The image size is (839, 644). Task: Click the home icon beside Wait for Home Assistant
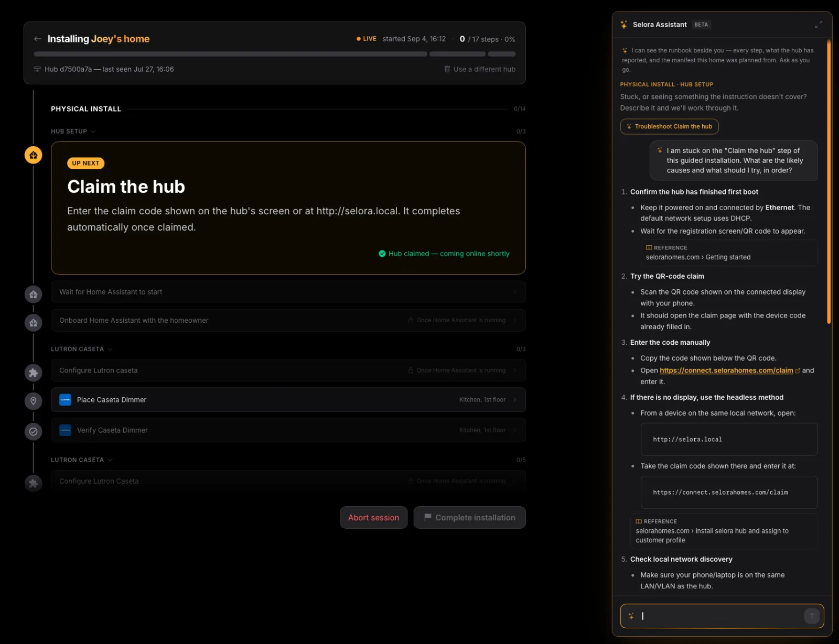point(33,294)
